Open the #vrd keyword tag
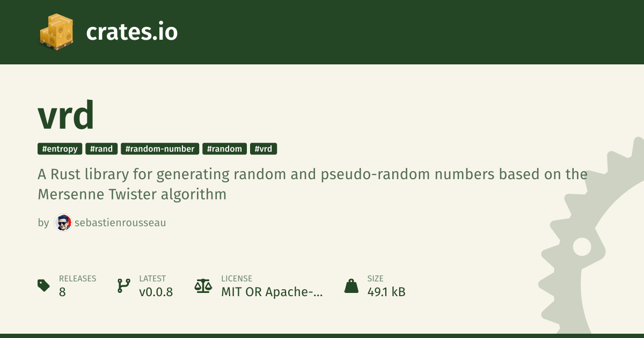 (264, 149)
